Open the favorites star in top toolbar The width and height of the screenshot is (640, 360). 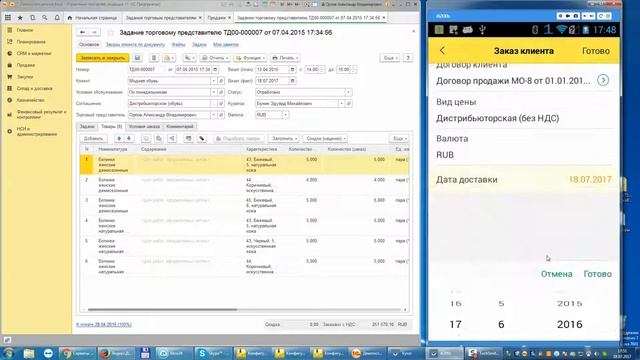coord(20,18)
